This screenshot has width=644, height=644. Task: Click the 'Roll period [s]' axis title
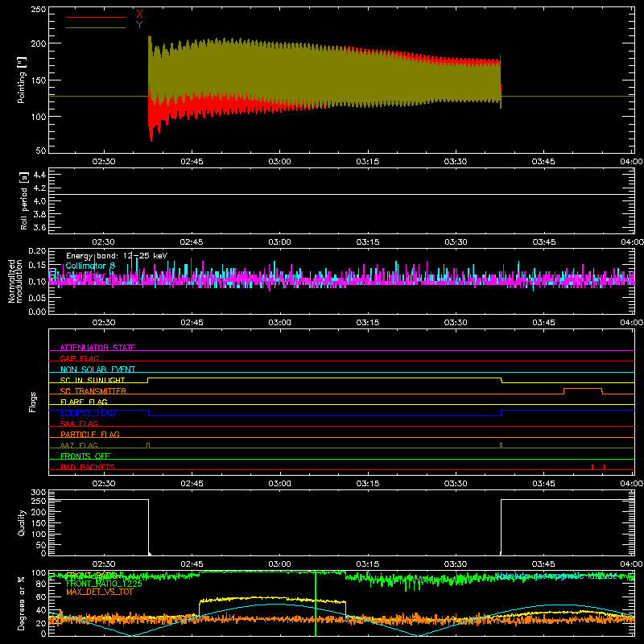23,200
